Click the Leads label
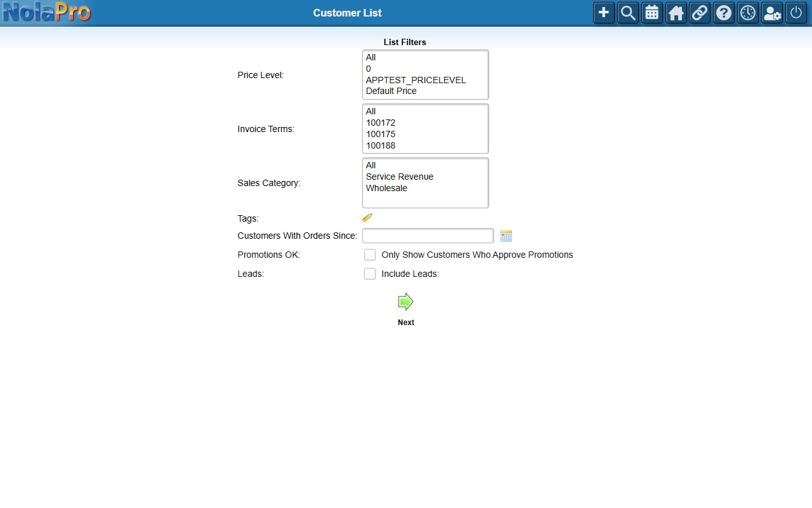 251,274
